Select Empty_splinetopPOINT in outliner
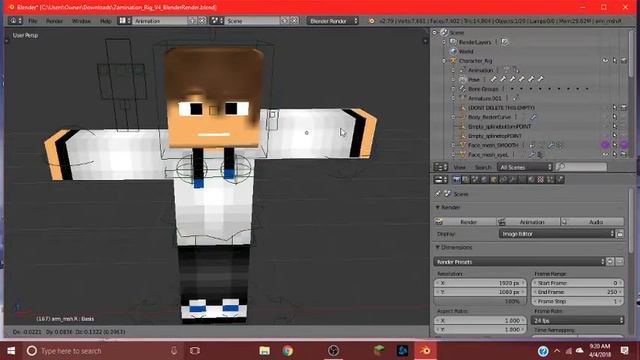The width and height of the screenshot is (640, 360). point(495,136)
